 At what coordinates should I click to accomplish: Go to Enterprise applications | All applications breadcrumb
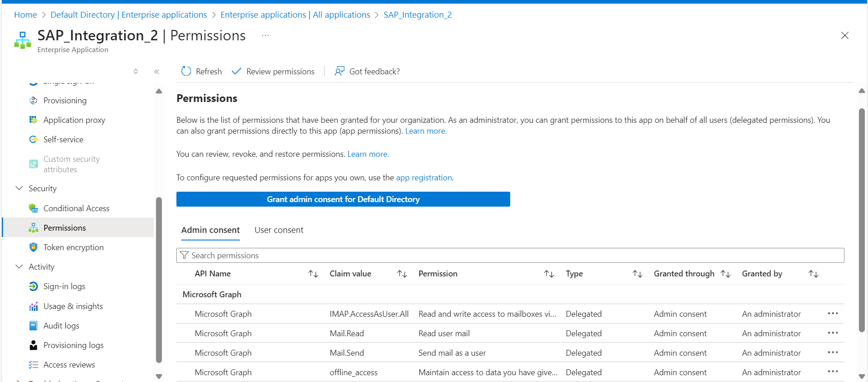coord(295,15)
